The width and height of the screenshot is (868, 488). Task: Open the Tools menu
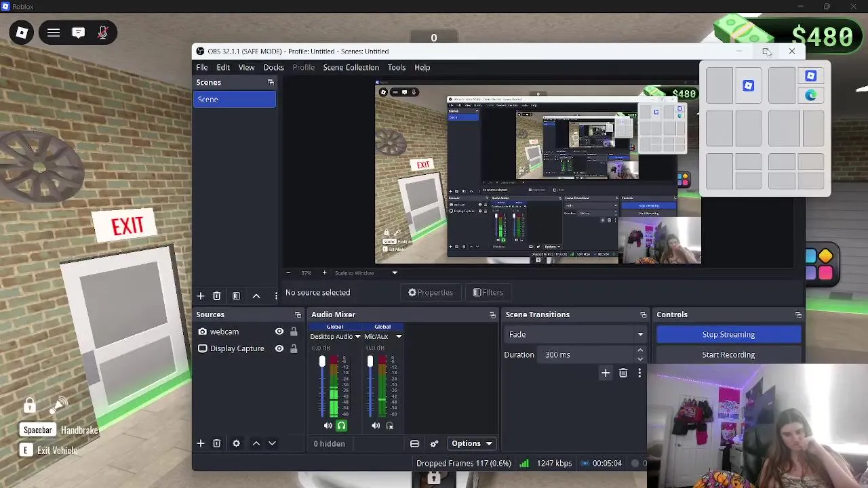[x=397, y=67]
